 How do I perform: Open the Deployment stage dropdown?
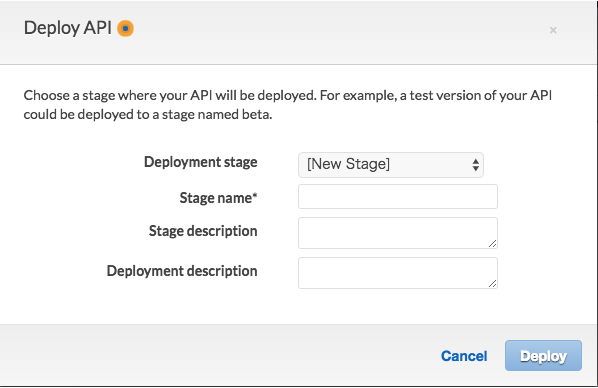391,165
